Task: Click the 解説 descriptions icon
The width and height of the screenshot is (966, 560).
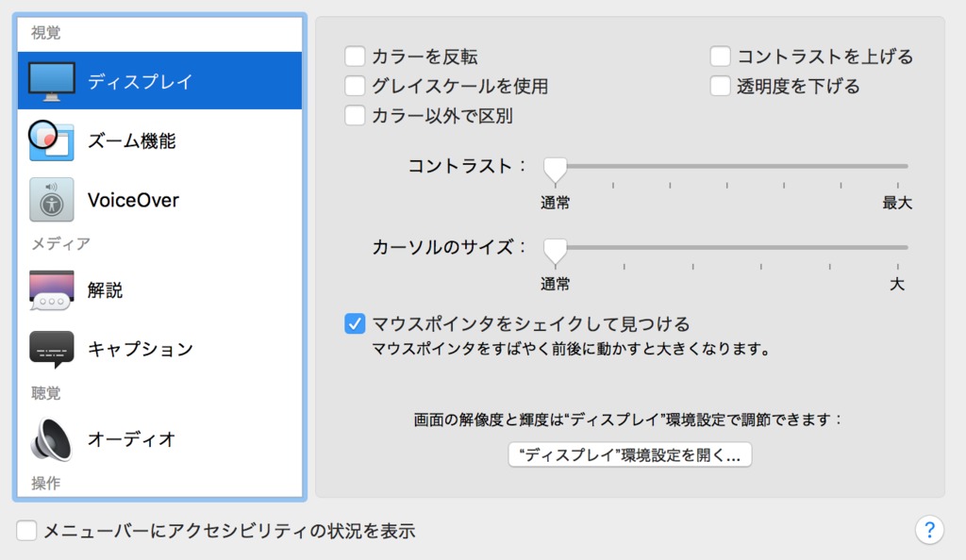Action: tap(52, 289)
